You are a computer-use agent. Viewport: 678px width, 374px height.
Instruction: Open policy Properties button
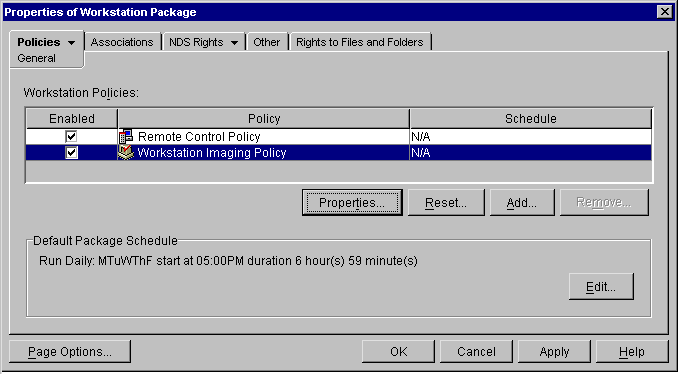point(352,202)
